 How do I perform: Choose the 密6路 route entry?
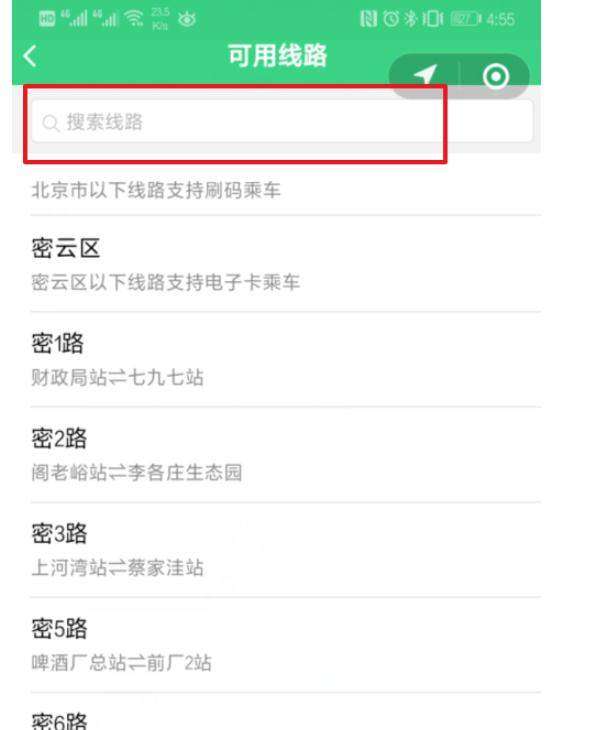[285, 712]
